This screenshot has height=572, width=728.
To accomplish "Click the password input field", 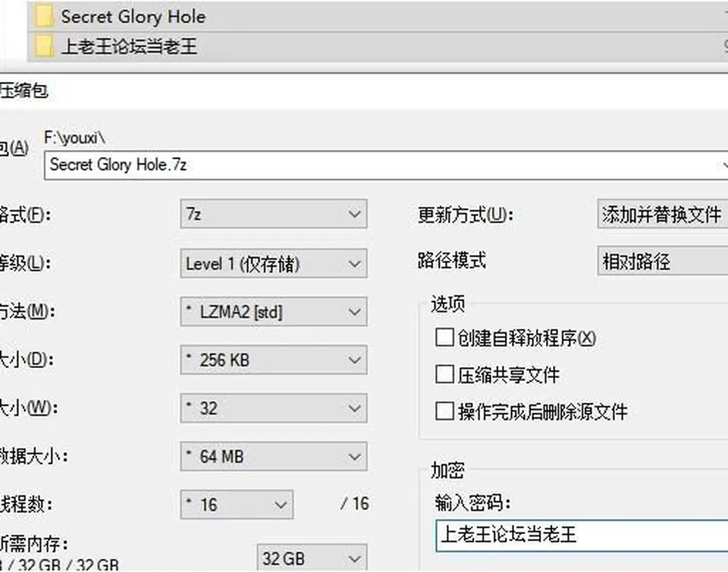I will [x=582, y=536].
